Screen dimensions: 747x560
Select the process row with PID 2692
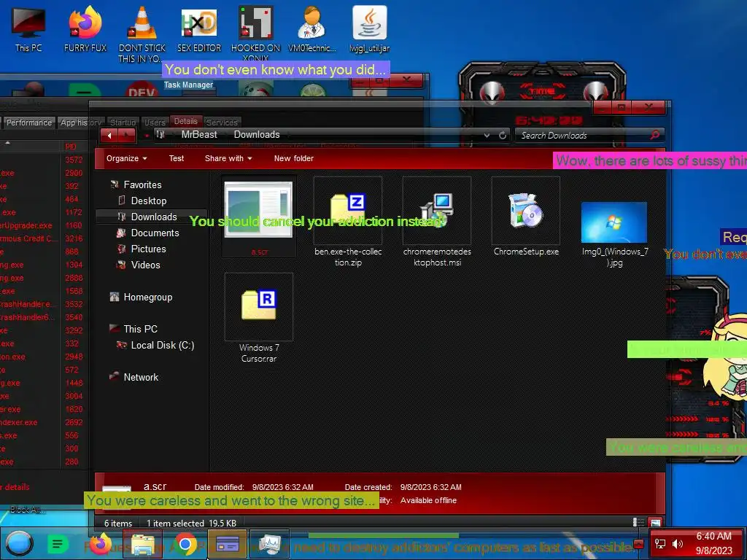click(44, 422)
